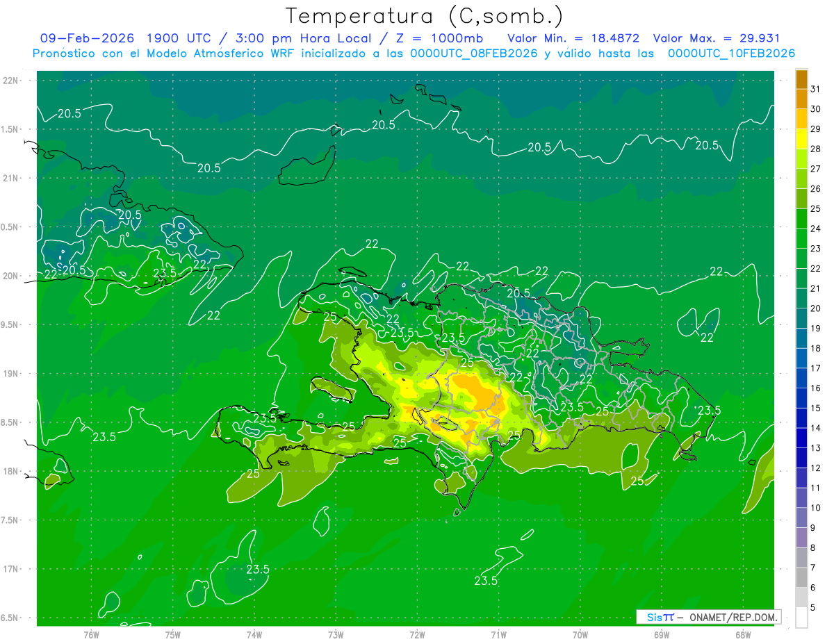This screenshot has width=834, height=644.
Task: Click the "0.5N" latitude axis label
Action: click(x=10, y=227)
